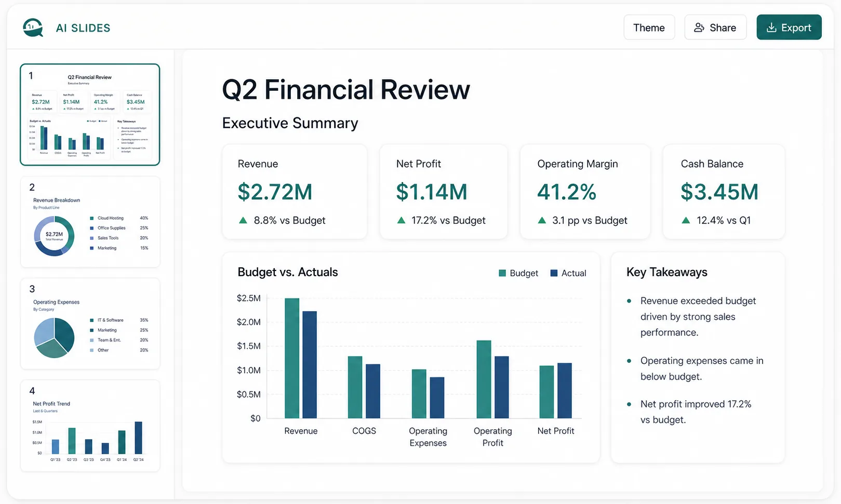The image size is (841, 504).
Task: Go to slide 3 Operating Expenses thumbnail
Action: (90, 324)
